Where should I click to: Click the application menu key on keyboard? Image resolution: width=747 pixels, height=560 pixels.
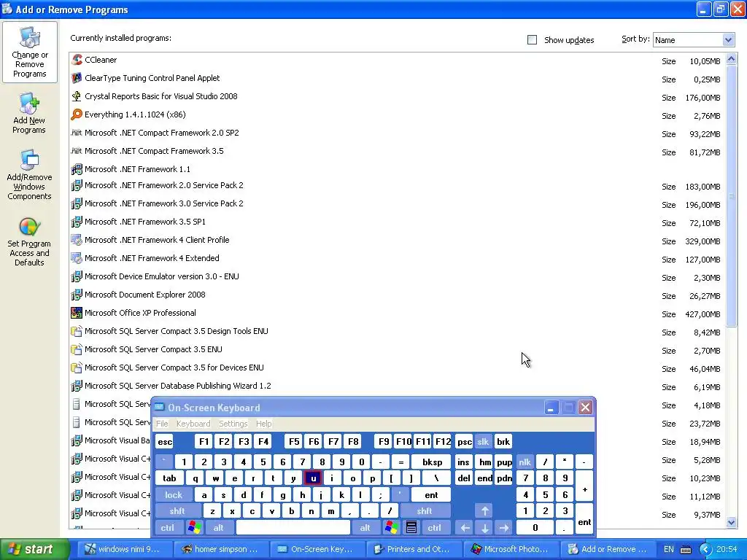point(411,528)
